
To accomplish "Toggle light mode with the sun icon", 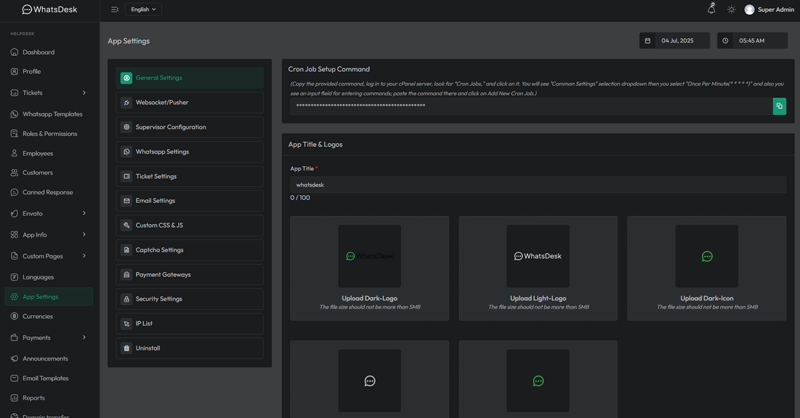I will click(x=731, y=10).
